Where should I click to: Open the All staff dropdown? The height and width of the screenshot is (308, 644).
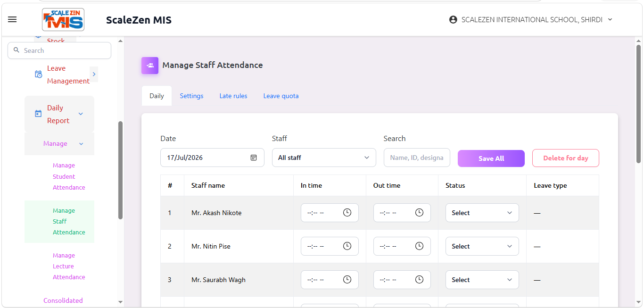pyautogui.click(x=324, y=158)
